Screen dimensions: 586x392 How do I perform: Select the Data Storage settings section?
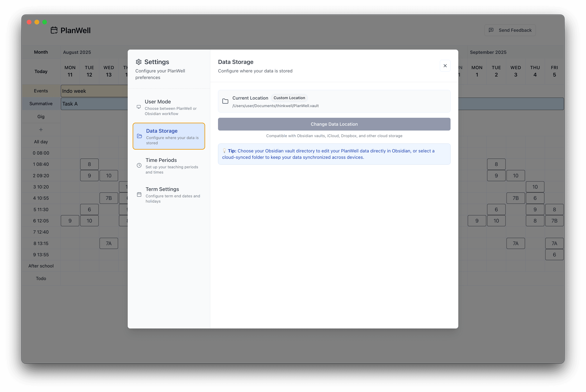169,136
